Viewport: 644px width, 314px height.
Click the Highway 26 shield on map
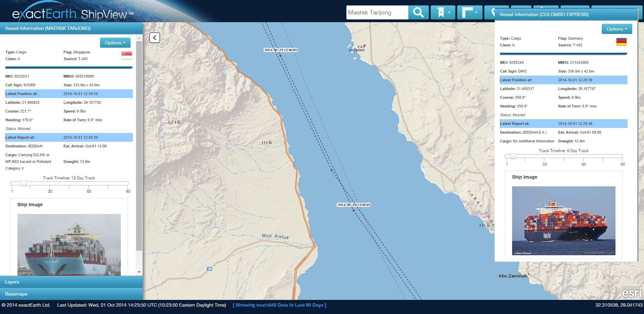[209, 269]
